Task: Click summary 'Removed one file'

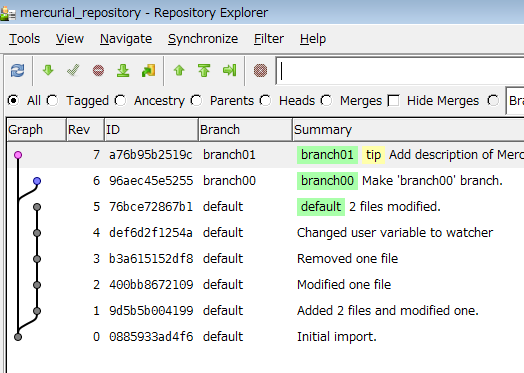Action: point(348,259)
